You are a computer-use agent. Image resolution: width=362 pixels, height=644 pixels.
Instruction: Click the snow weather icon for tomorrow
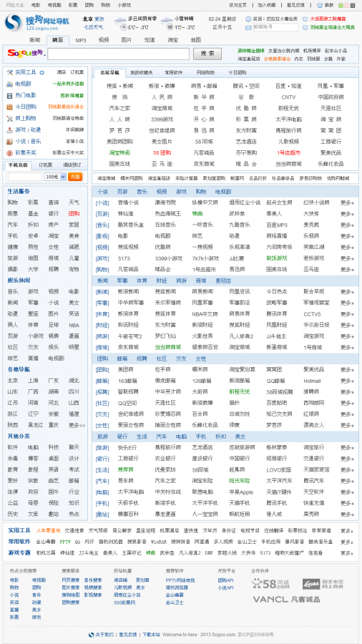[167, 20]
